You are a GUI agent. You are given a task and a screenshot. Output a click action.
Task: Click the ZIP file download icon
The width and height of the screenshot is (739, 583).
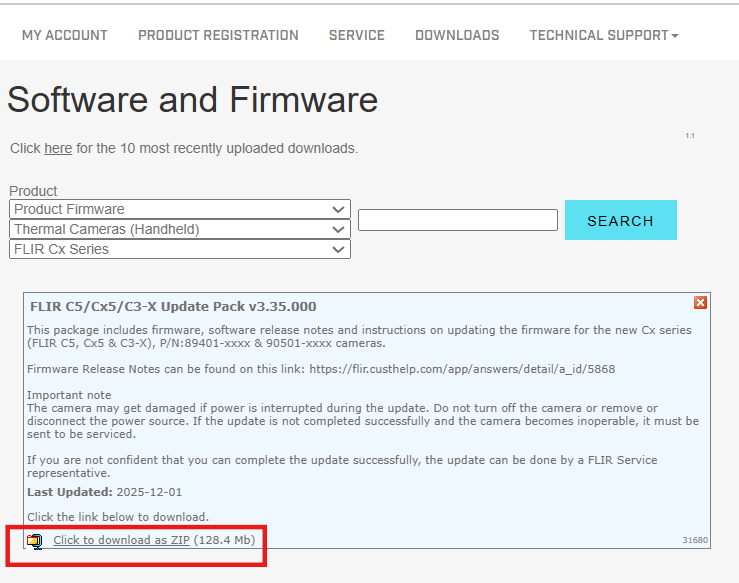click(x=36, y=541)
